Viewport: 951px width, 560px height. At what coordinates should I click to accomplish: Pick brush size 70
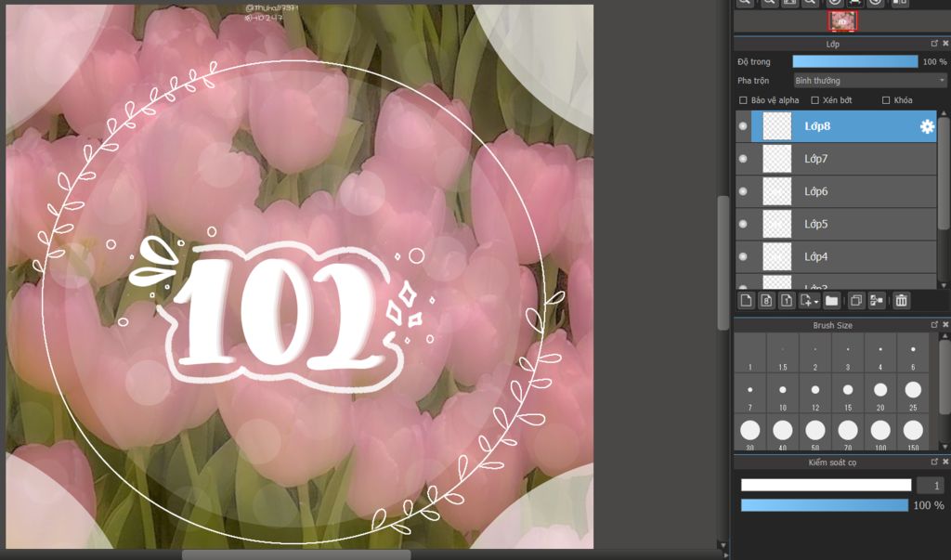coord(848,432)
